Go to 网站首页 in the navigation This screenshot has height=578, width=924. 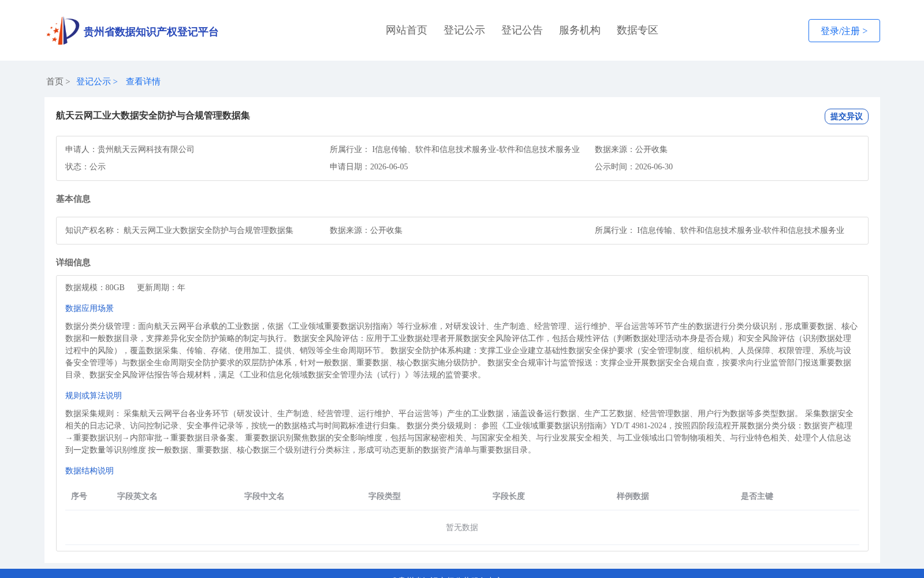[407, 30]
